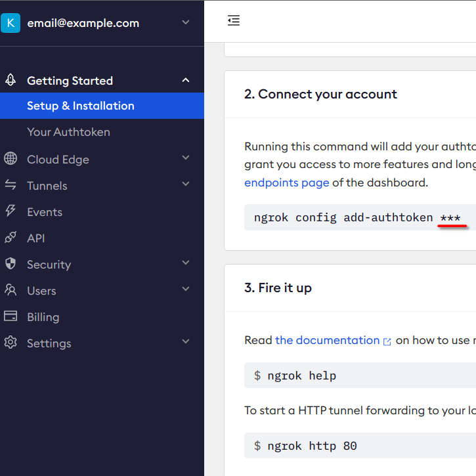
Task: Click the Settings gear icon
Action: (x=11, y=342)
